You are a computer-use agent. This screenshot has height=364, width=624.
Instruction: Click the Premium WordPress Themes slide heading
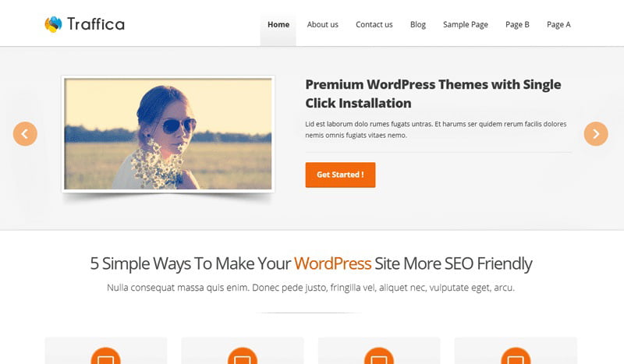point(433,94)
